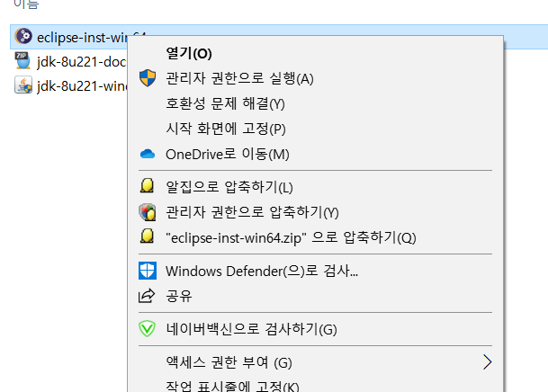Click the OneDrive cloud icon

coord(148,154)
